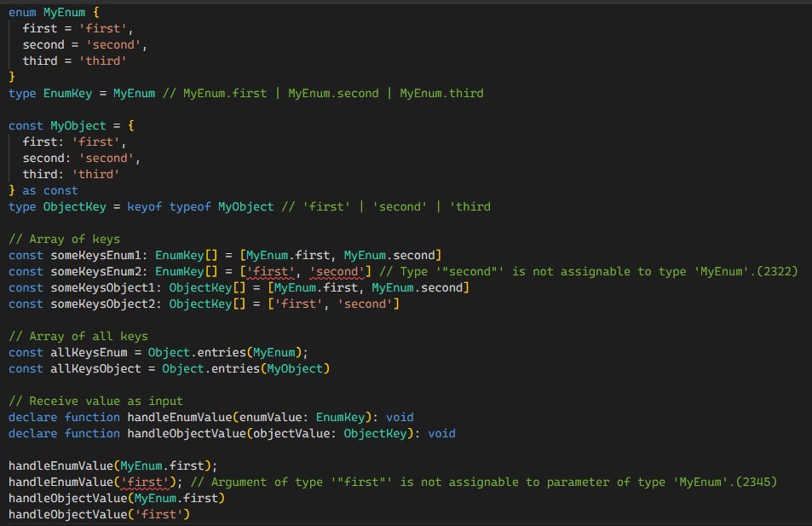Click the "first:" property key inside MyObject
The width and height of the screenshot is (812, 526).
click(43, 142)
